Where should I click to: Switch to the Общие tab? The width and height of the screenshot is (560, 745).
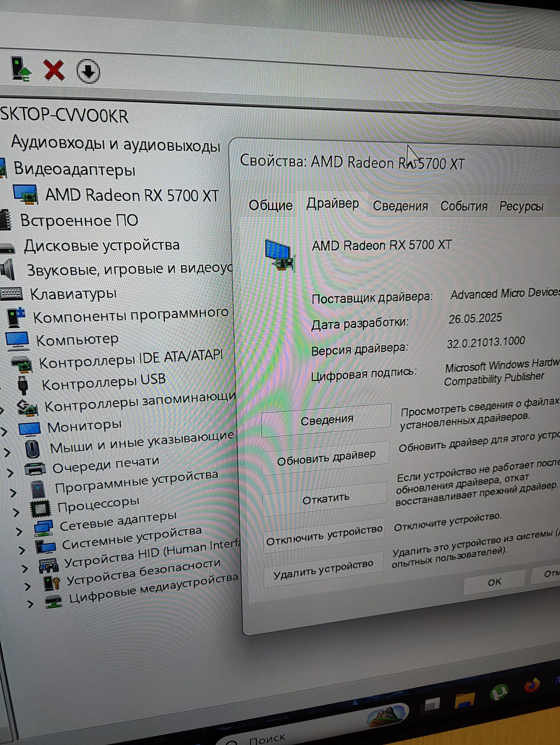pyautogui.click(x=271, y=205)
